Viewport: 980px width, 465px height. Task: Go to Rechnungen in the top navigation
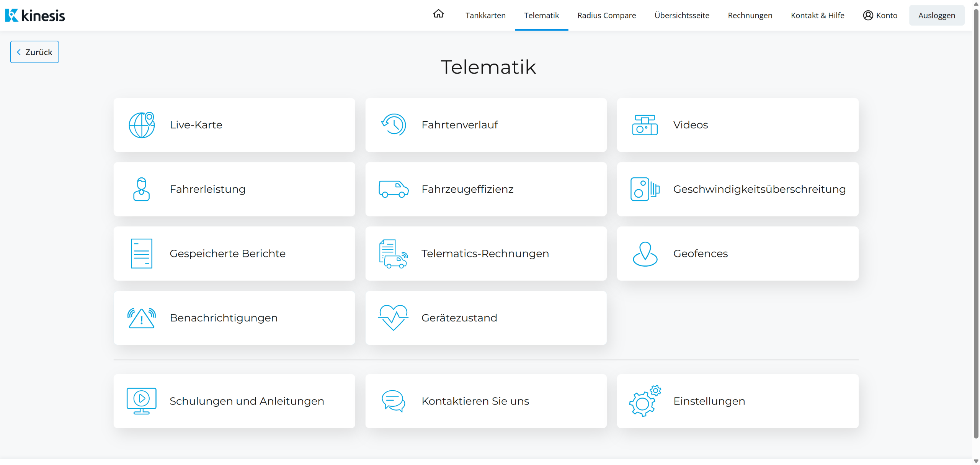[x=750, y=15]
